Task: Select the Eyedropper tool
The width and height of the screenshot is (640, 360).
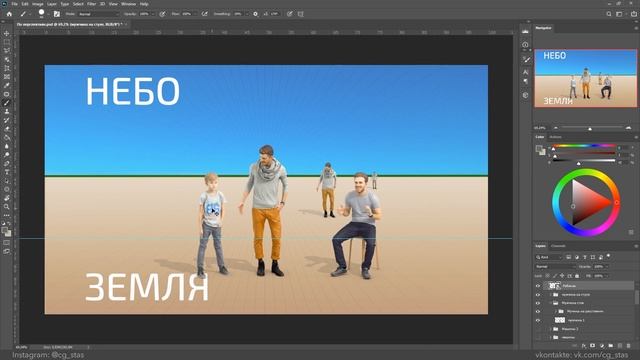Action: [x=7, y=85]
